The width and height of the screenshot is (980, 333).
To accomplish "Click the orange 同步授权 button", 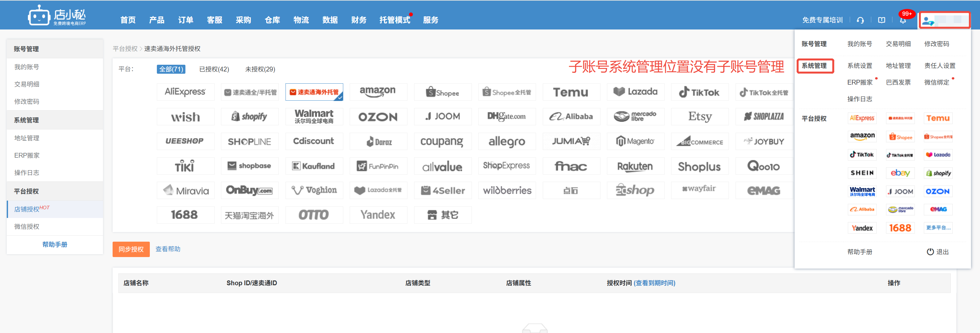I will [131, 249].
